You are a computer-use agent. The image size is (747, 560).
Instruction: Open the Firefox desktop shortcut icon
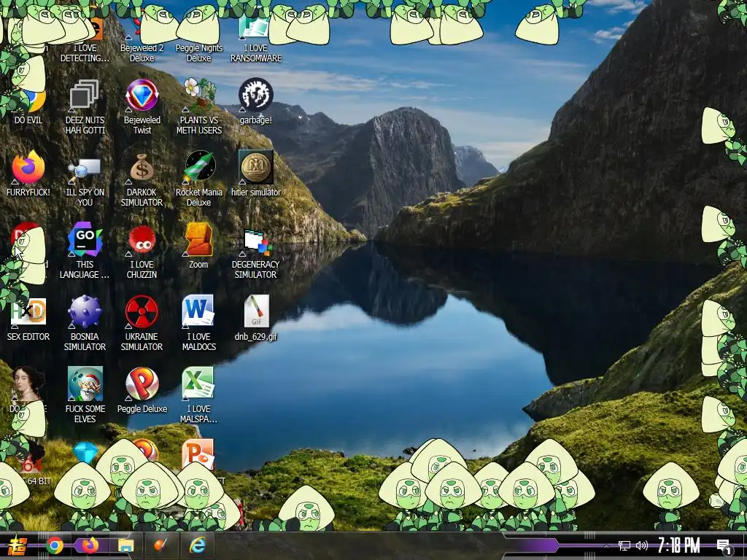(x=28, y=167)
